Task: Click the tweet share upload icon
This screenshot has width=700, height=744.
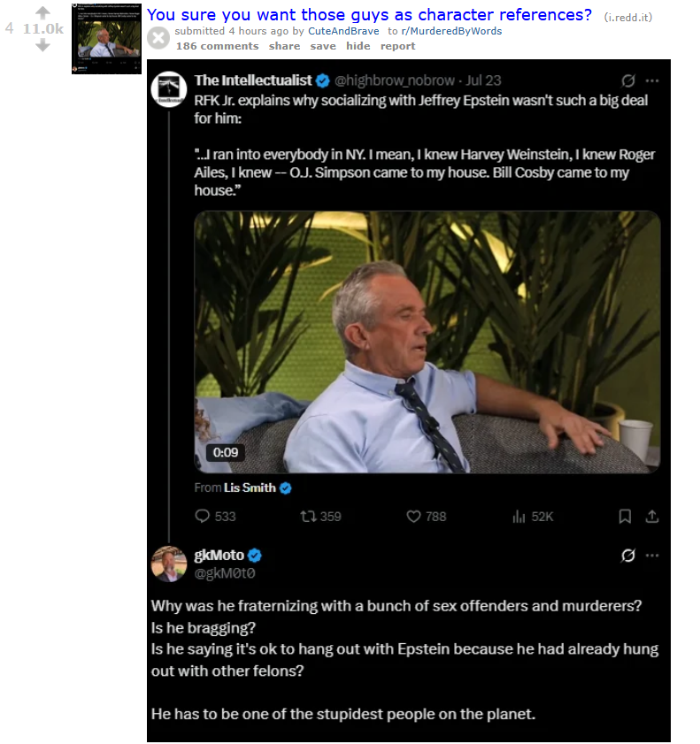Action: (652, 516)
